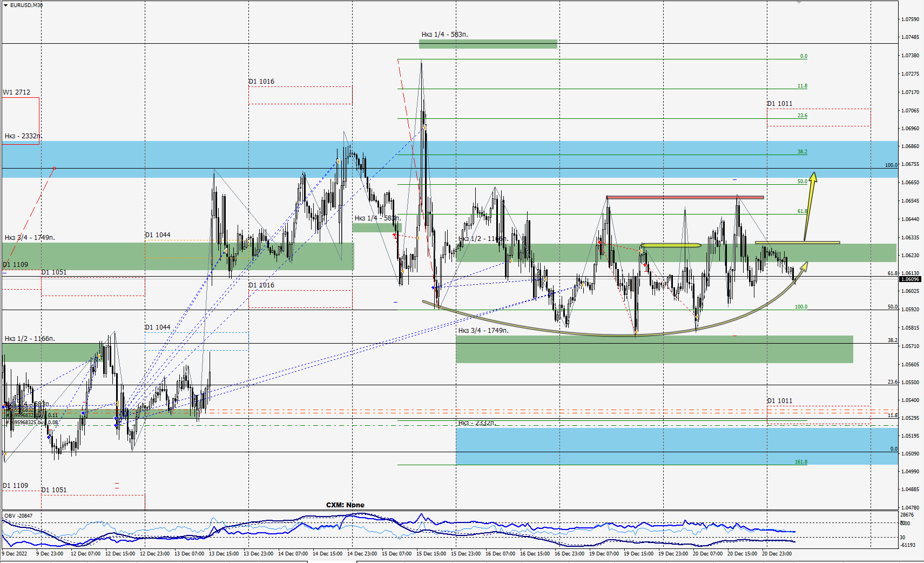The width and height of the screenshot is (924, 563).
Task: Click the 1.06650 price on the axis
Action: click(x=910, y=183)
